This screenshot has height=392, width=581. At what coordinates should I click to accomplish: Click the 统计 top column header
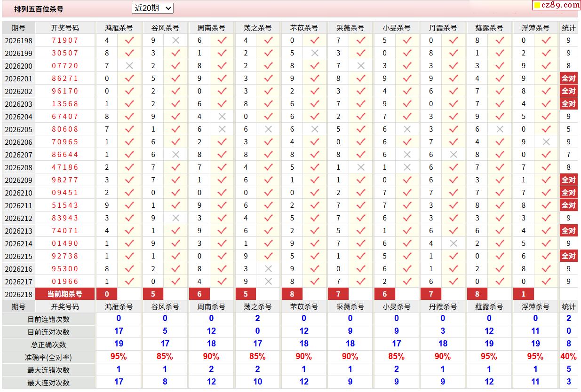569,28
